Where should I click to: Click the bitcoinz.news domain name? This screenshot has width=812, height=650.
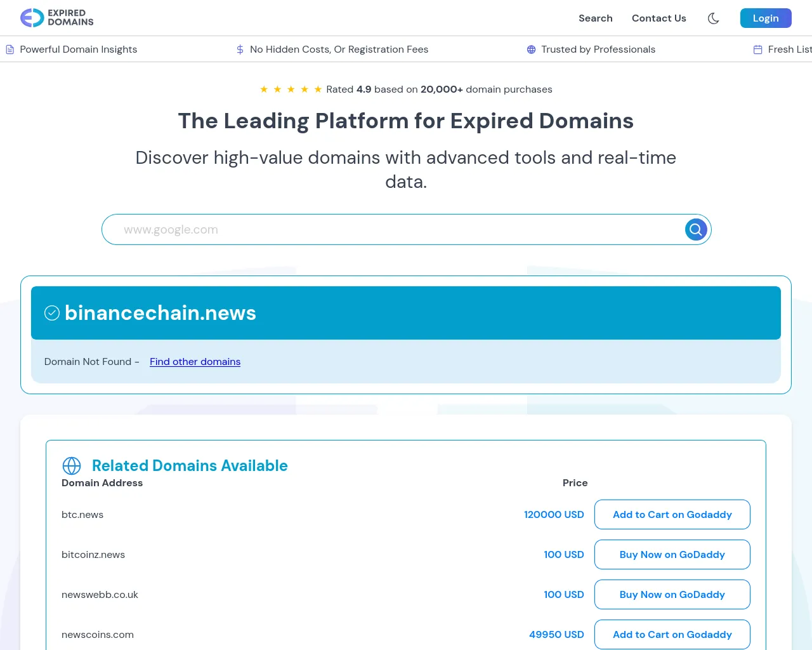coord(93,555)
